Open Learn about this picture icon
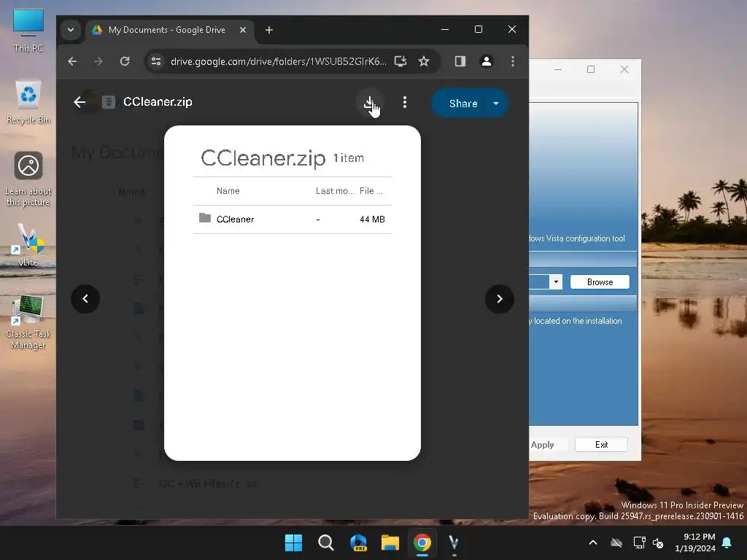The height and width of the screenshot is (560, 747). 28,179
